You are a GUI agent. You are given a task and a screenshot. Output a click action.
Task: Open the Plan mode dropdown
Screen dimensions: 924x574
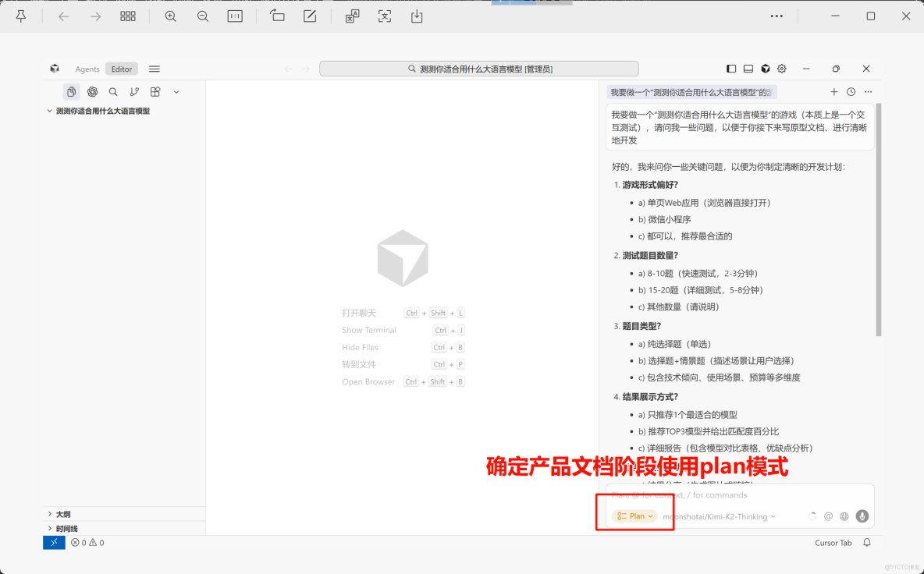tap(634, 516)
